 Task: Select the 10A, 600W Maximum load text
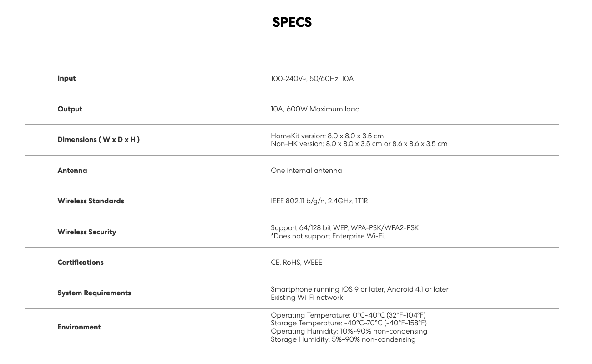[315, 109]
